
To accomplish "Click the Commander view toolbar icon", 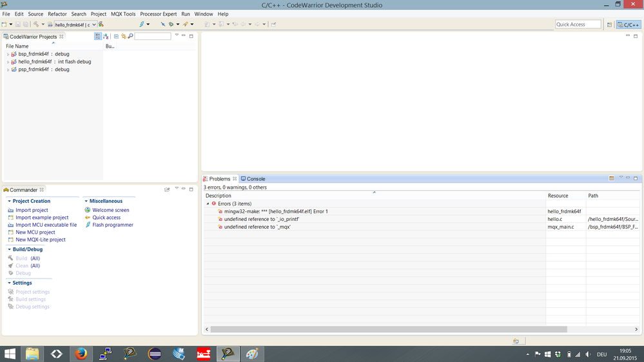I will [x=167, y=189].
